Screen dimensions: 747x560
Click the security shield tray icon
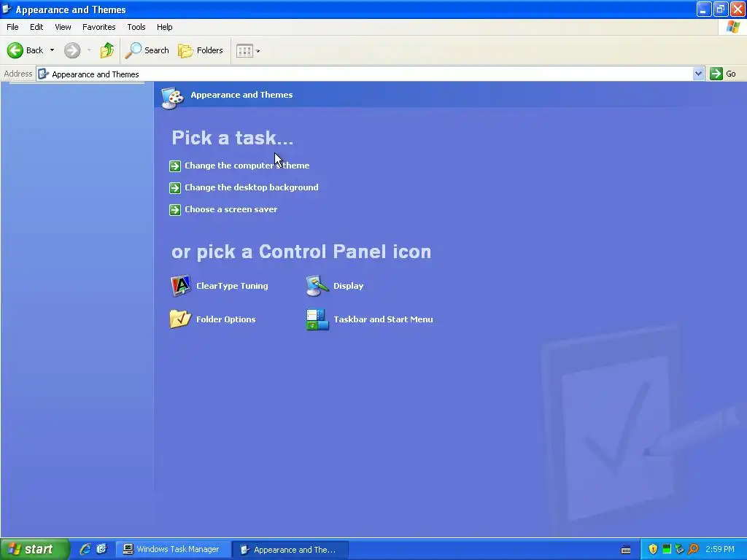coord(653,550)
